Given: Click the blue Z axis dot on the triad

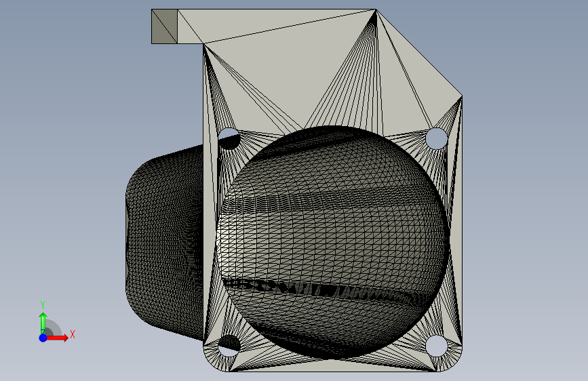Looking at the screenshot, I should point(43,338).
